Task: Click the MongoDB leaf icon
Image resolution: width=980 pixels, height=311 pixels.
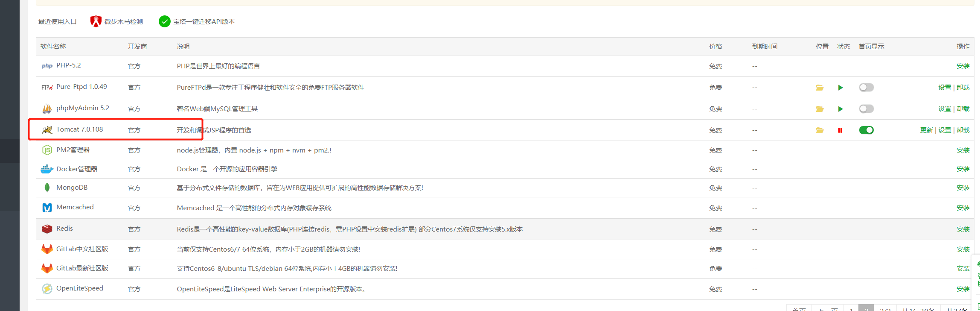Action: click(47, 188)
